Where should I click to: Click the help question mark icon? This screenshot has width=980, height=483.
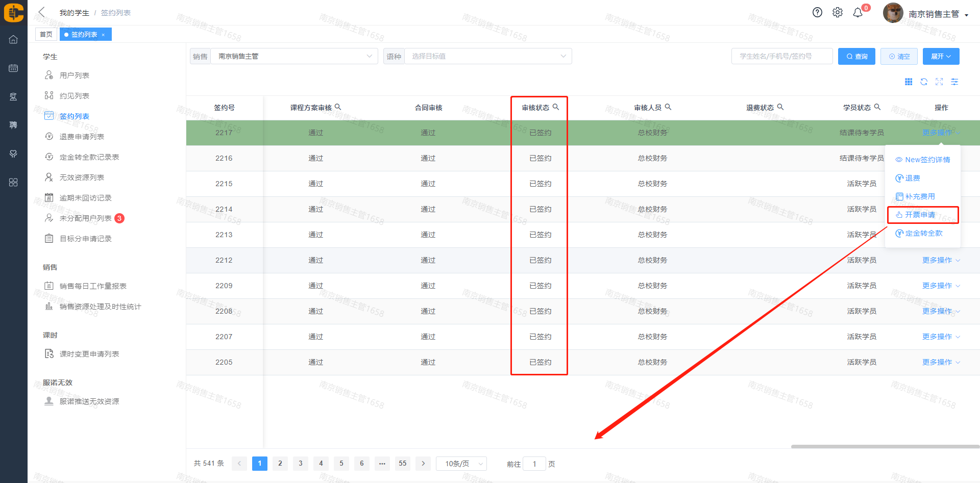(817, 13)
